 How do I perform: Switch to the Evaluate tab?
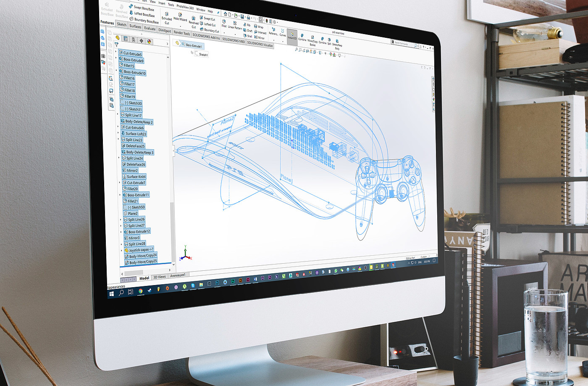(x=150, y=28)
